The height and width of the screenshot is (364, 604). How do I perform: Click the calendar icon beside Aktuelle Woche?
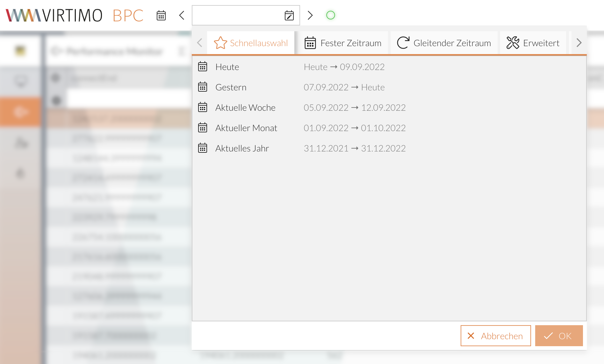203,108
